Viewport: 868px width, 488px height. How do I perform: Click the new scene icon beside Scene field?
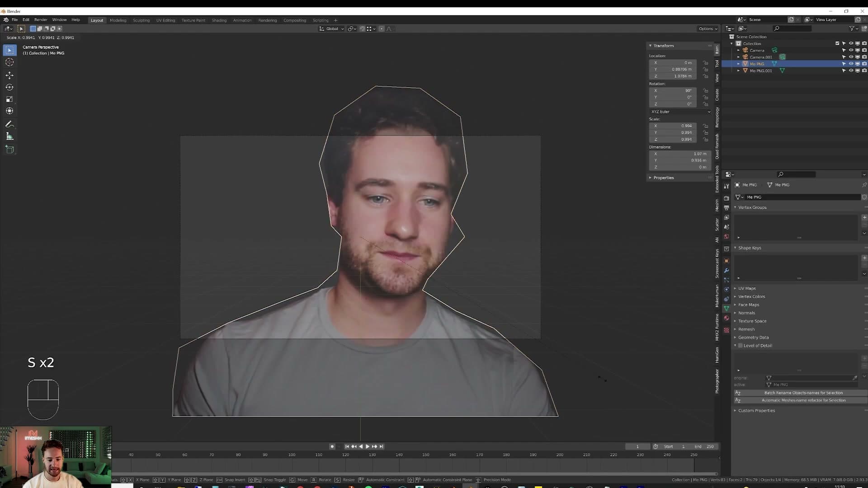pyautogui.click(x=791, y=20)
